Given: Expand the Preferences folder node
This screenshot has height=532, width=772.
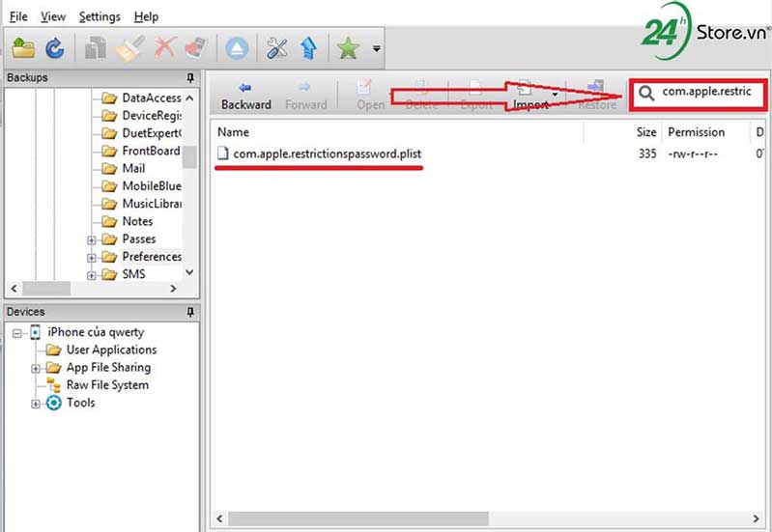Looking at the screenshot, I should [91, 258].
